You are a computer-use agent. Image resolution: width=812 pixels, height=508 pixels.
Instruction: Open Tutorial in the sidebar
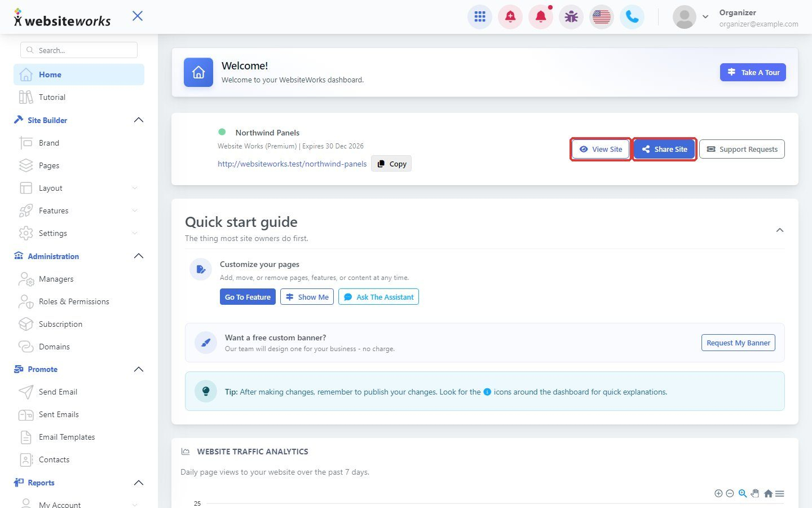click(79, 97)
